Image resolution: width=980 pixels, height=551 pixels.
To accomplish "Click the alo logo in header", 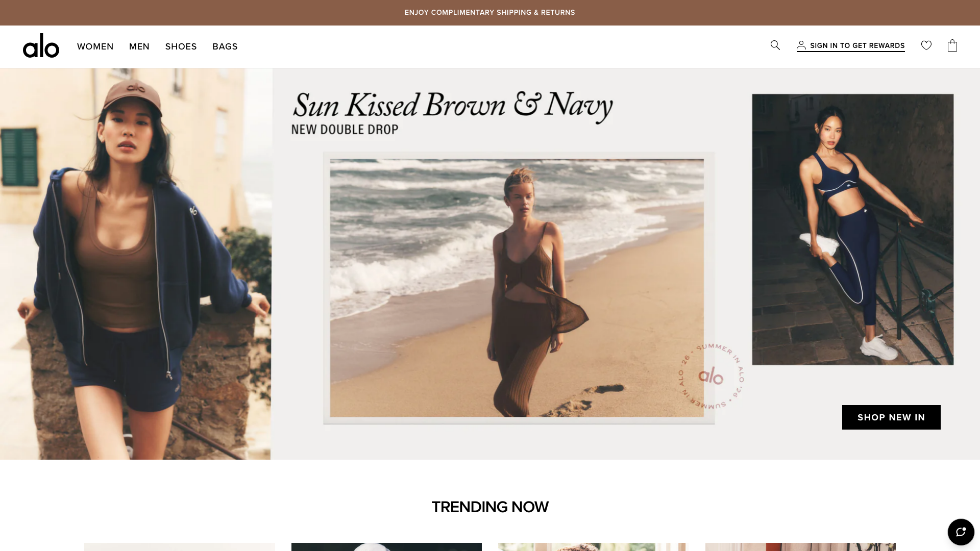I will 41,46.
